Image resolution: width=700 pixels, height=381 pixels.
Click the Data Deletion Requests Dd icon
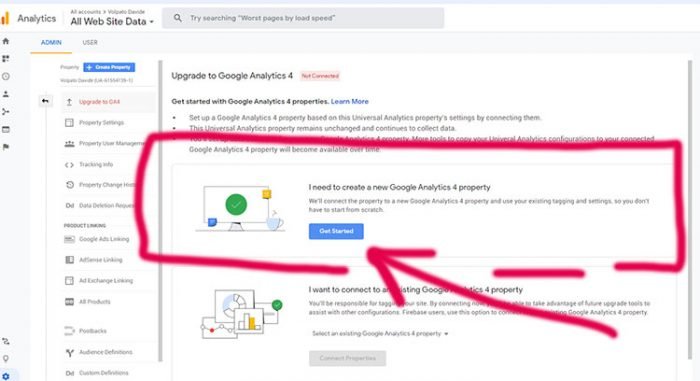(x=70, y=205)
